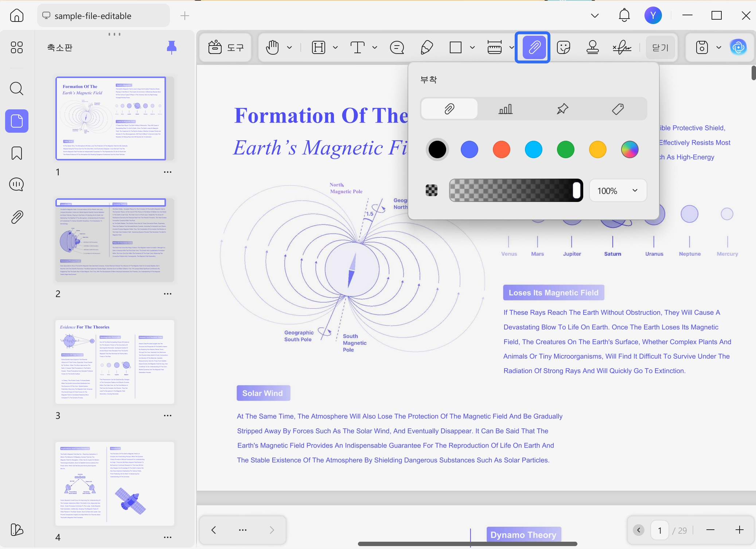This screenshot has height=549, width=756.
Task: Select the Highlight text tool
Action: pyautogui.click(x=319, y=47)
